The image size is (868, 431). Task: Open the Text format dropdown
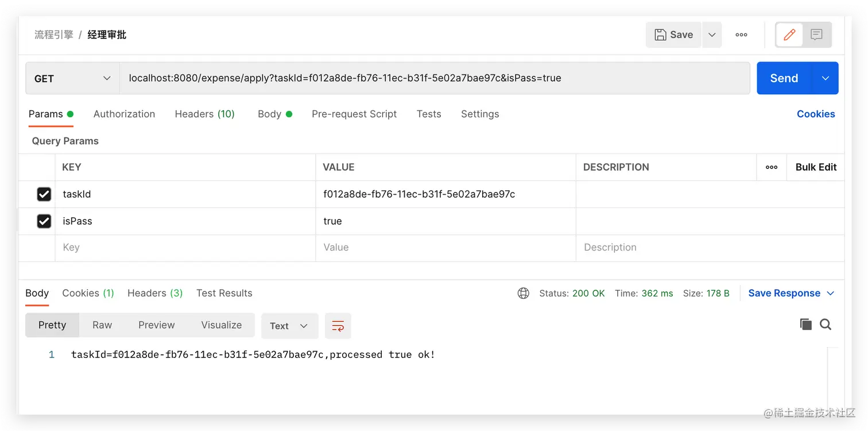click(289, 326)
